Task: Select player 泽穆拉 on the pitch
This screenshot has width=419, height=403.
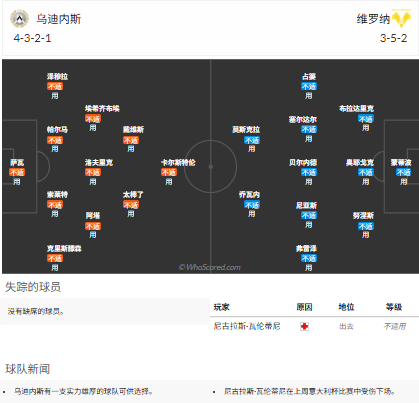Action: [57, 77]
